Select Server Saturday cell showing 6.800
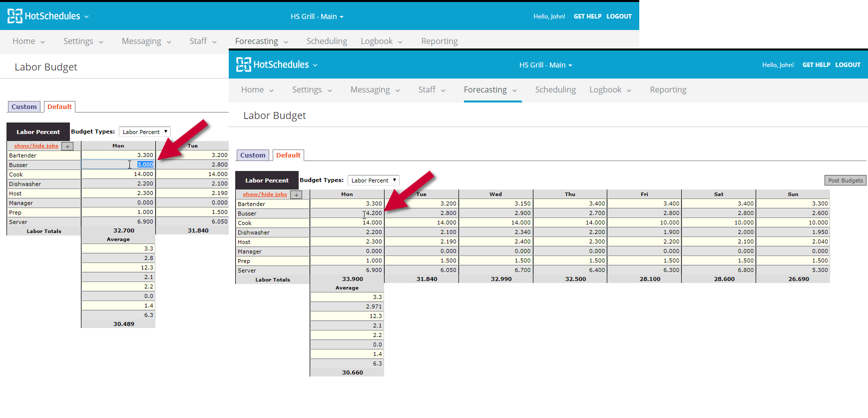 point(719,270)
